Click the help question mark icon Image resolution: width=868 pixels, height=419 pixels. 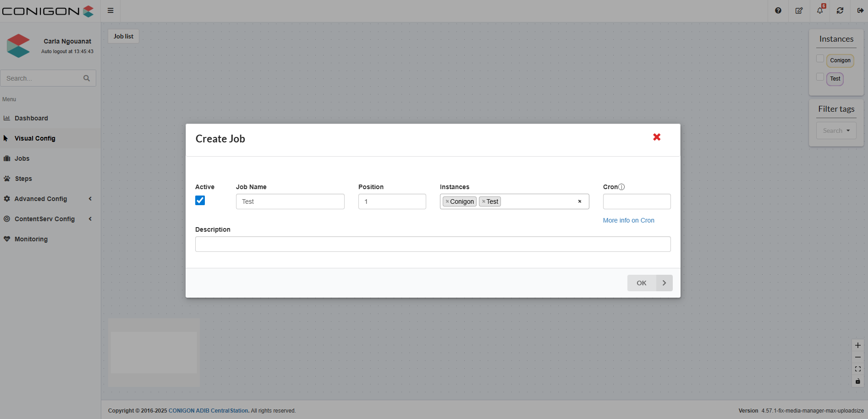point(778,11)
